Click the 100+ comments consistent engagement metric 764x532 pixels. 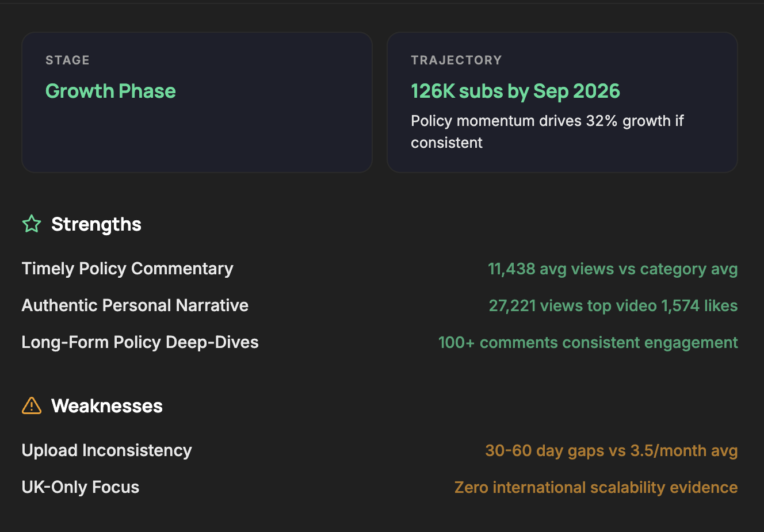pos(587,343)
